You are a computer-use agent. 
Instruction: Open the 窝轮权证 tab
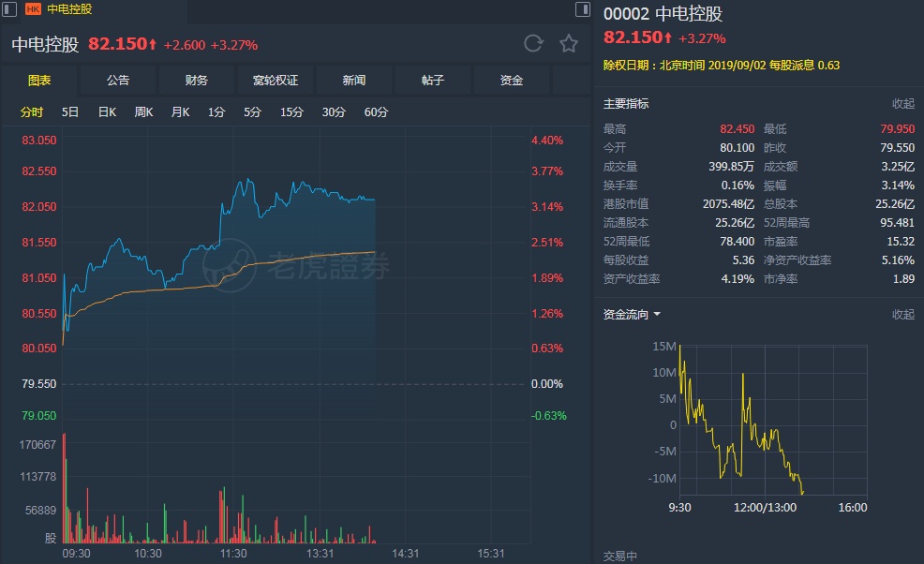pyautogui.click(x=276, y=81)
